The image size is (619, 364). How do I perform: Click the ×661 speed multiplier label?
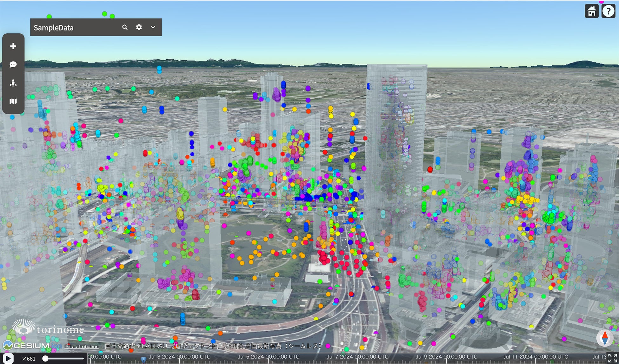29,359
